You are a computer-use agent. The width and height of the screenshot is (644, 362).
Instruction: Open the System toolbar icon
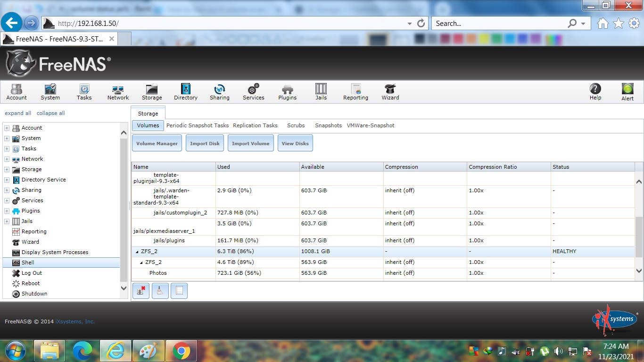point(50,92)
